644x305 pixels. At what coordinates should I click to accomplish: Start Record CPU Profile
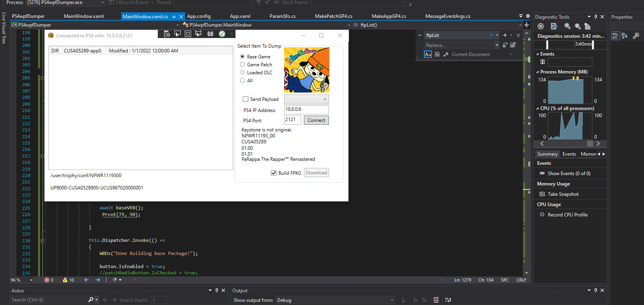pos(568,215)
